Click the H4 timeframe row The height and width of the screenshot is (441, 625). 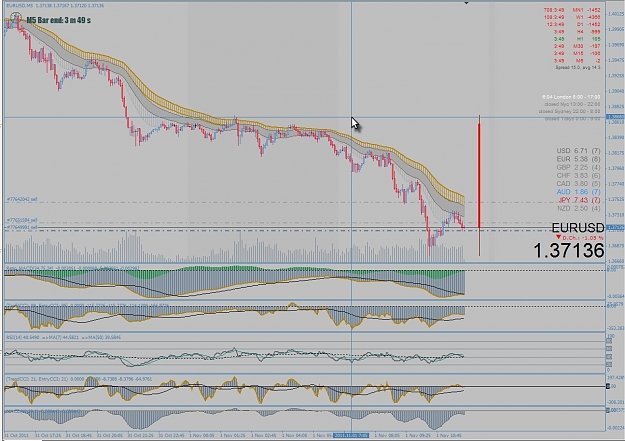(x=576, y=32)
